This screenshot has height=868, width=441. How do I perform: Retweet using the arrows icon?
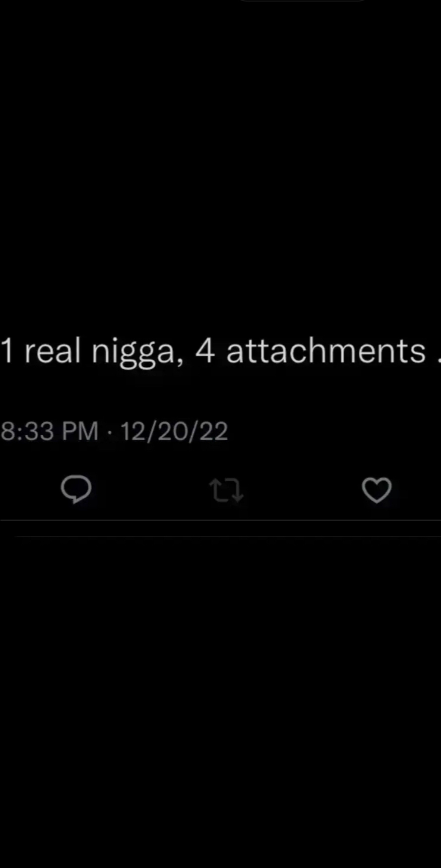pos(226,490)
